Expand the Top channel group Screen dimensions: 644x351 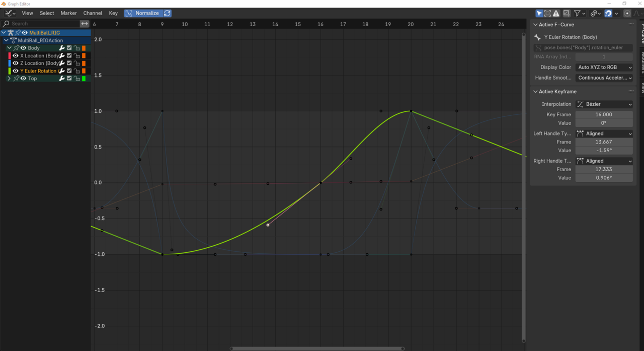click(x=9, y=78)
